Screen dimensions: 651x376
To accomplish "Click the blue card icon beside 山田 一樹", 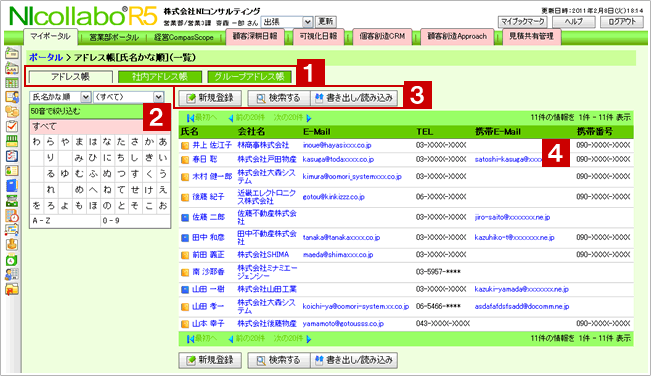I will (x=185, y=289).
